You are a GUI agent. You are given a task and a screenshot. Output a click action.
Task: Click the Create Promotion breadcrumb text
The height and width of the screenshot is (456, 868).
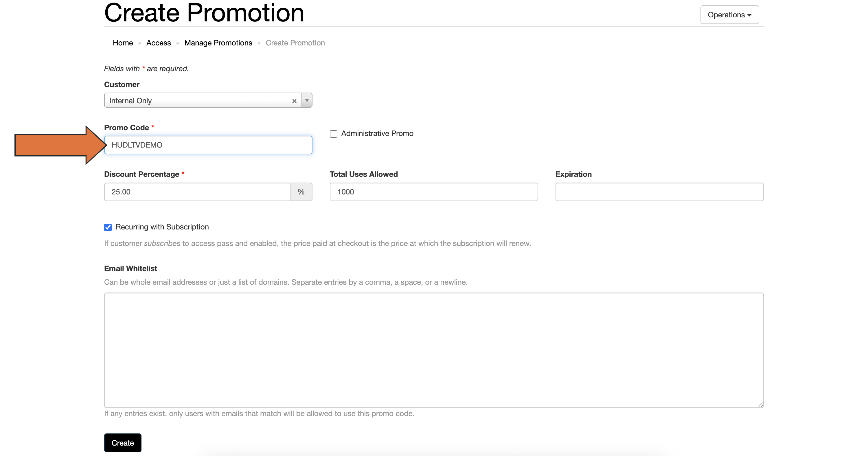pyautogui.click(x=295, y=43)
